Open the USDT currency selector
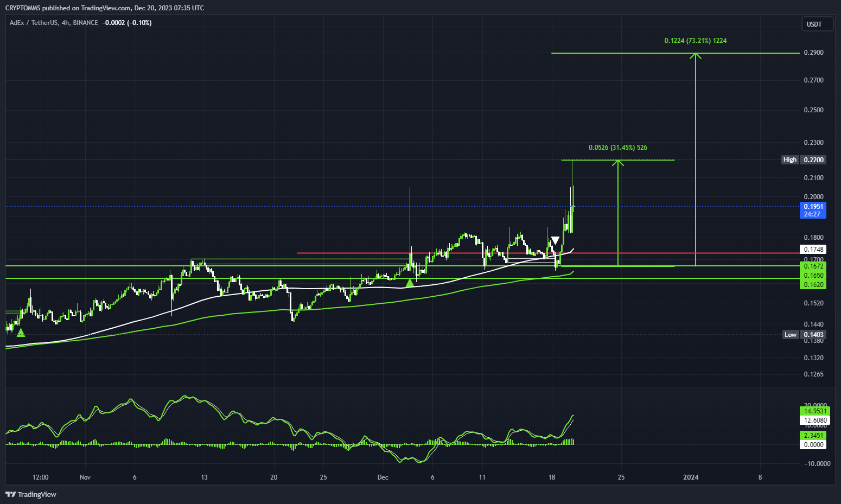Viewport: 841px width, 504px height. tap(817, 24)
